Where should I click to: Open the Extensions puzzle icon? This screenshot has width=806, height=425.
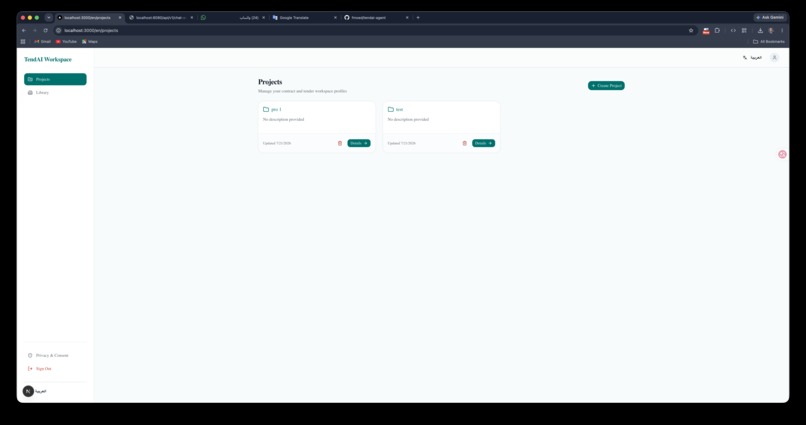tap(717, 30)
